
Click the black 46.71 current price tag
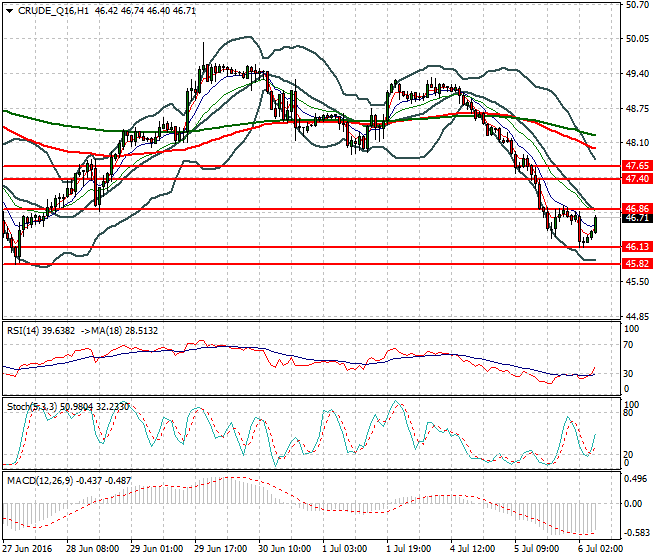pyautogui.click(x=637, y=218)
